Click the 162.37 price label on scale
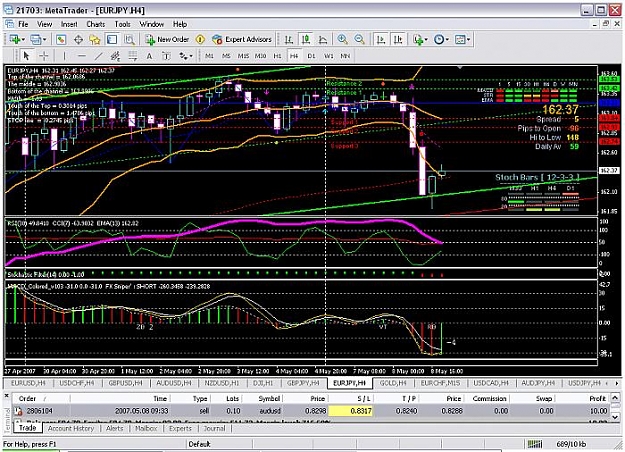This screenshot has height=452, width=625. (x=608, y=171)
